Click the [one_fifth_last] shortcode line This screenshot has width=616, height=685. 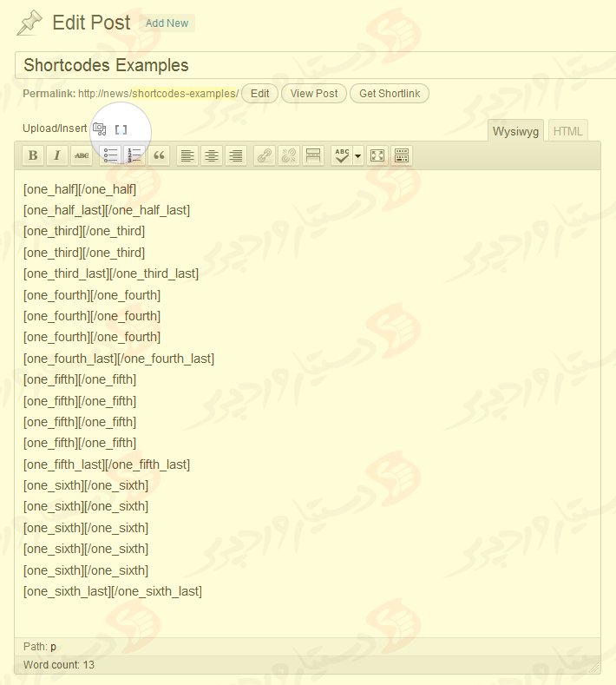(107, 464)
